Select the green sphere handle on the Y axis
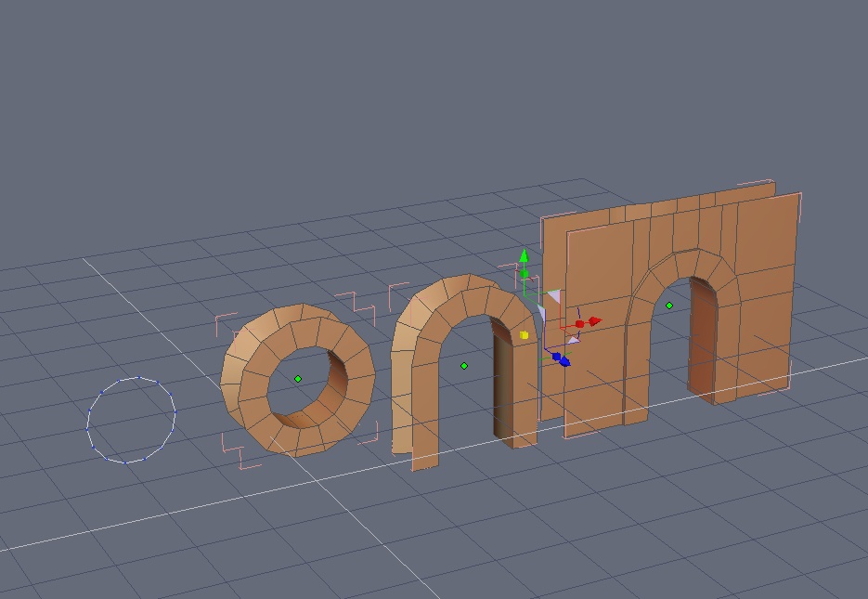Viewport: 868px width, 599px height. click(525, 273)
